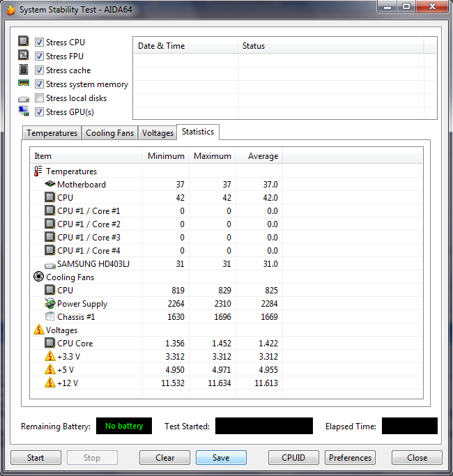453x476 pixels.
Task: Click the Stress FPU percent icon
Action: (24, 55)
